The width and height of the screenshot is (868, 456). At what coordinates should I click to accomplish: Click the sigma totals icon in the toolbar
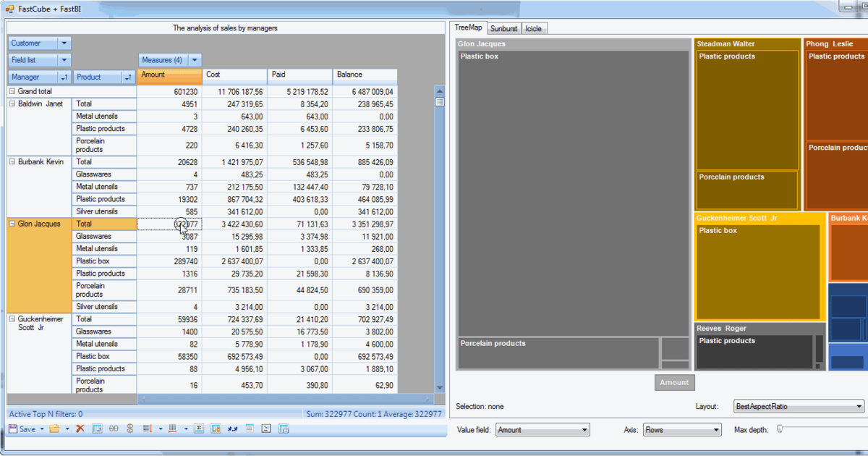pyautogui.click(x=199, y=428)
